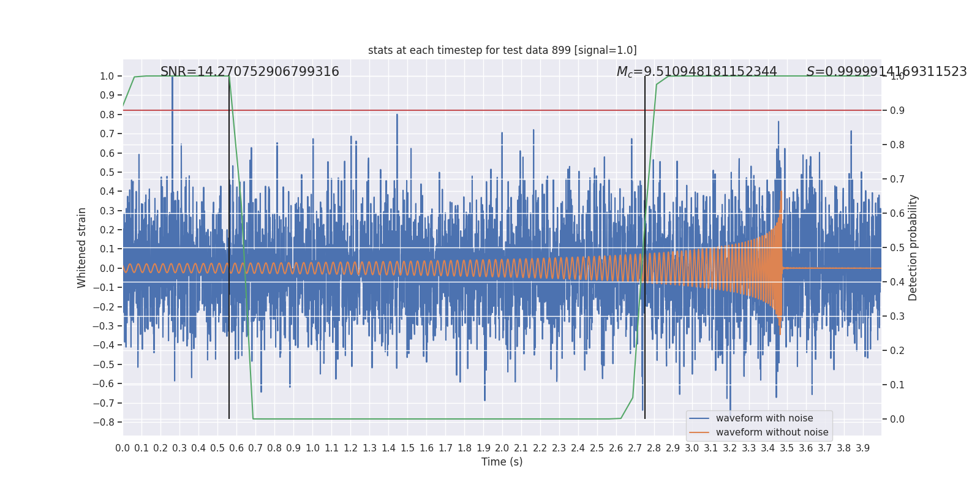Click the 'Whitened strain' y-axis label
980x490 pixels.
click(82, 247)
